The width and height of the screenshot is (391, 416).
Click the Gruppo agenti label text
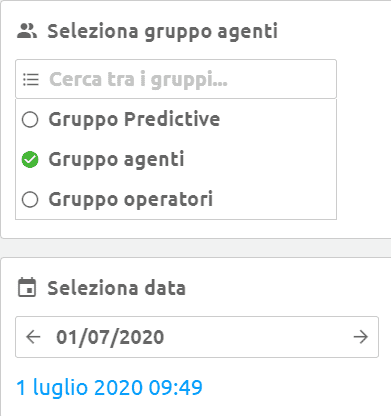(x=116, y=160)
